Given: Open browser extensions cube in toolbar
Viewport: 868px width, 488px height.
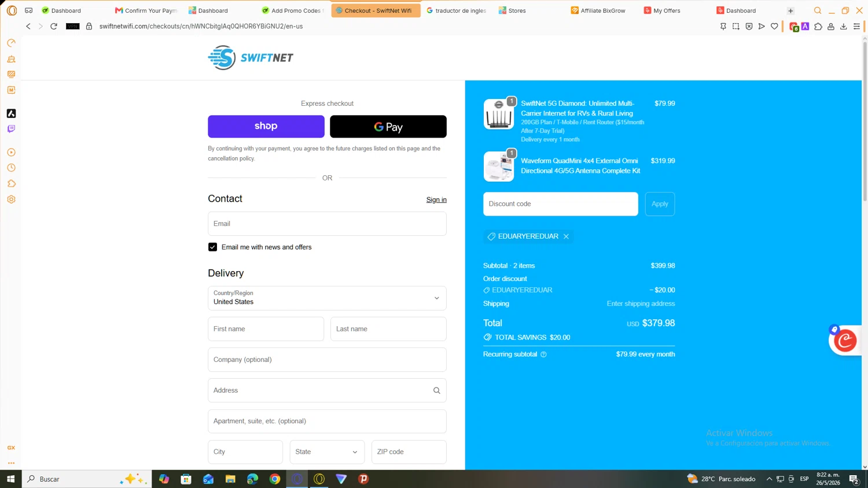Looking at the screenshot, I should 818,26.
